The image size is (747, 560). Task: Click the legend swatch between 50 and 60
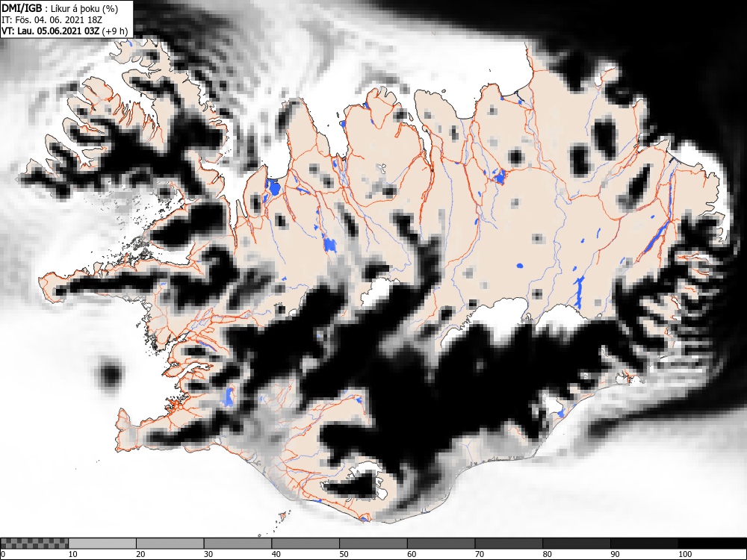(x=373, y=544)
